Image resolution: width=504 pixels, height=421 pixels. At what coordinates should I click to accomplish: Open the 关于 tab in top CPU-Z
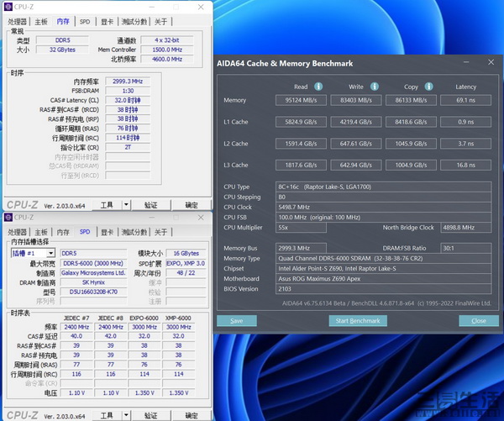coord(160,22)
